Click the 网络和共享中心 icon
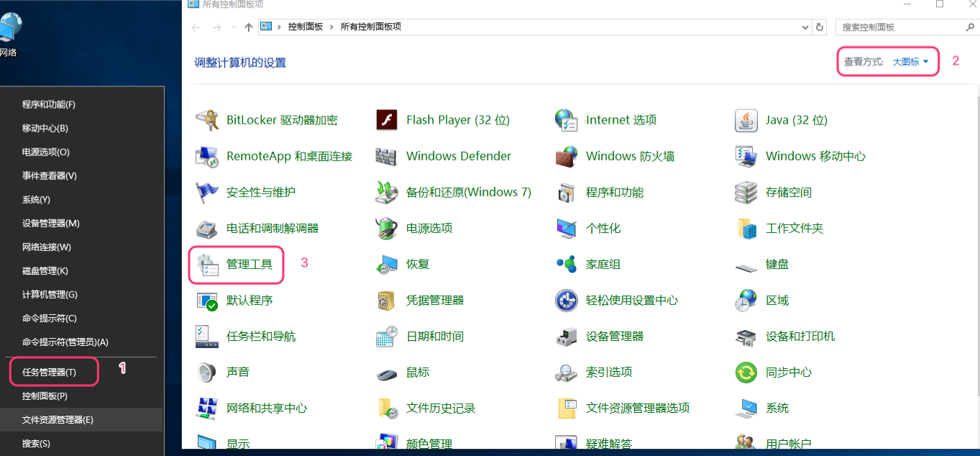 point(207,409)
